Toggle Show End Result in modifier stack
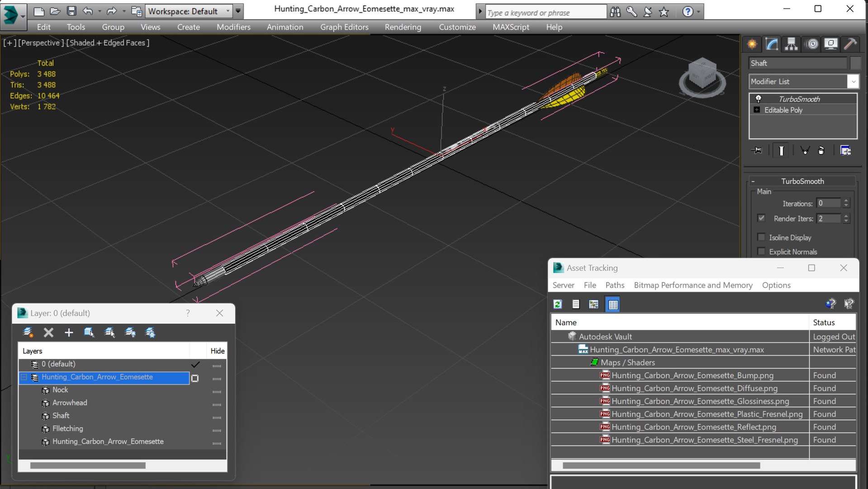This screenshot has height=489, width=868. click(x=781, y=150)
